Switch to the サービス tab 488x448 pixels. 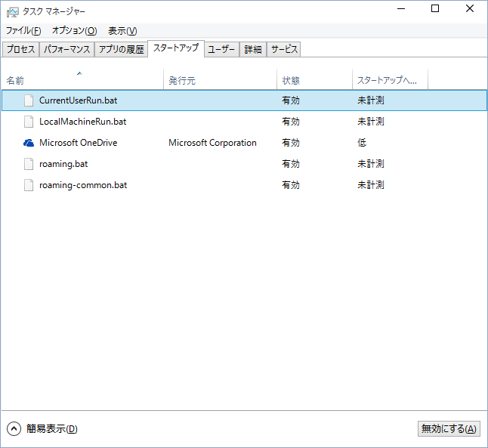(284, 49)
